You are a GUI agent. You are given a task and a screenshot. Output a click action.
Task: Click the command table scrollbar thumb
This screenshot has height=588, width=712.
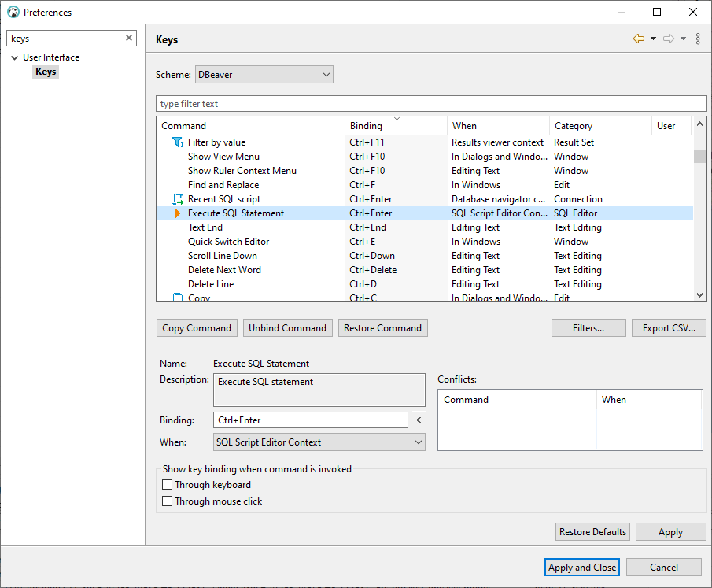coord(699,156)
